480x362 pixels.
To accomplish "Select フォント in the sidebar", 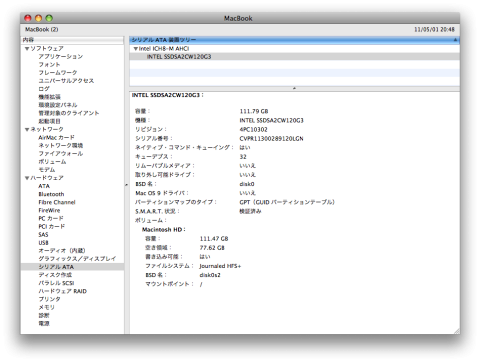I will coord(49,65).
